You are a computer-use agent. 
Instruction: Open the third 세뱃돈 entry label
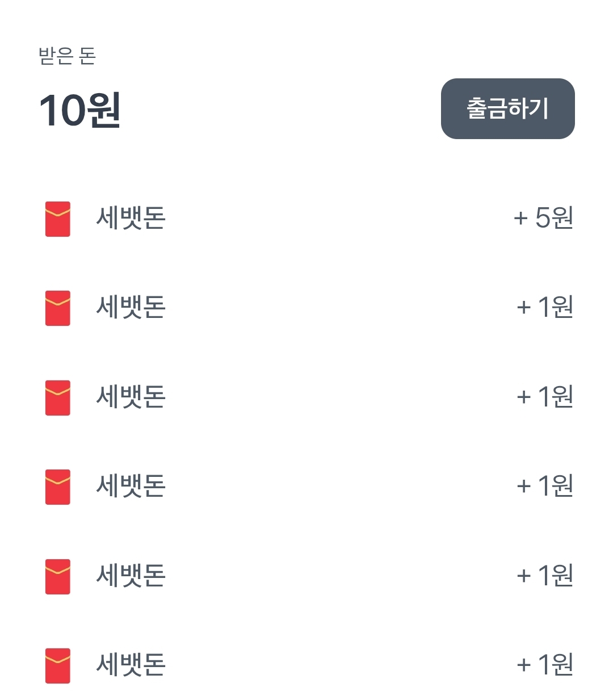[x=131, y=396]
